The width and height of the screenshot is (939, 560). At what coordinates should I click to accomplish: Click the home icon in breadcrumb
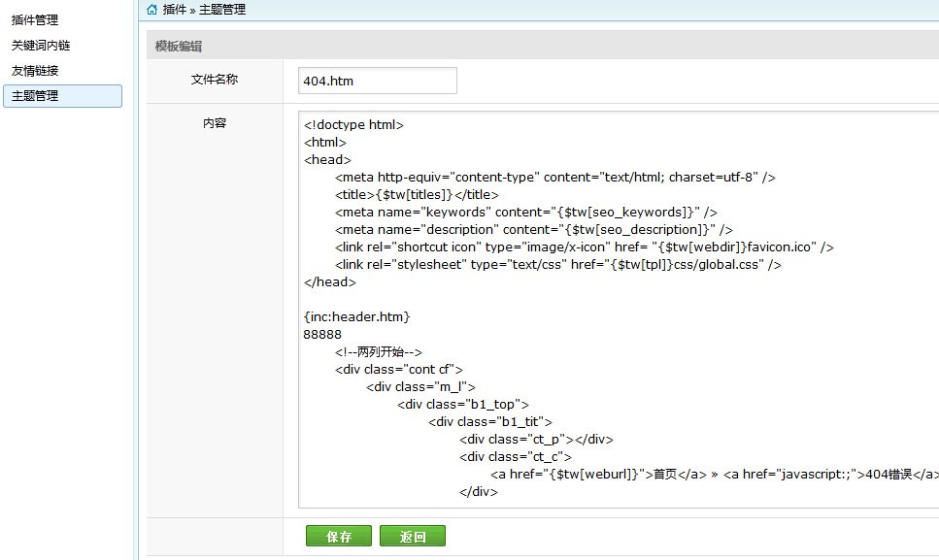152,10
